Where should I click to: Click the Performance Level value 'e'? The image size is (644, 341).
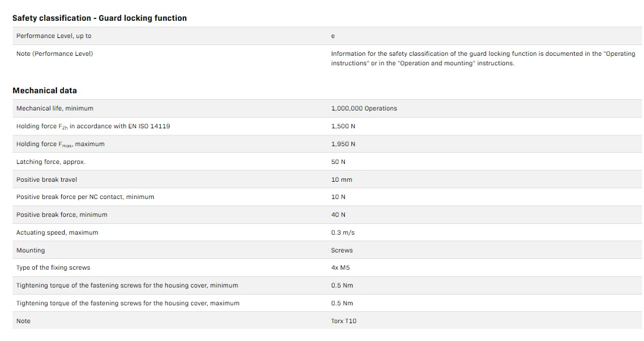tap(333, 36)
